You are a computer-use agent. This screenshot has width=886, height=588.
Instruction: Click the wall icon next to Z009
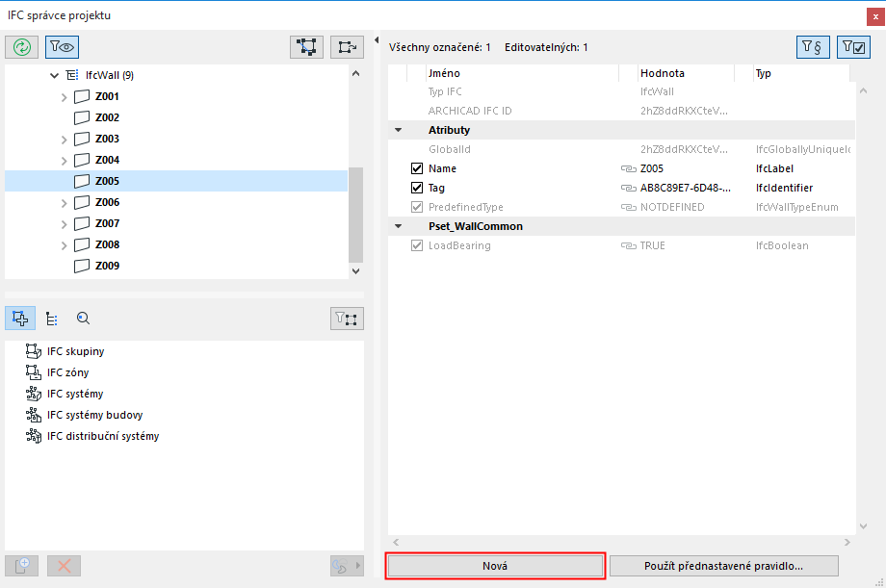(82, 266)
